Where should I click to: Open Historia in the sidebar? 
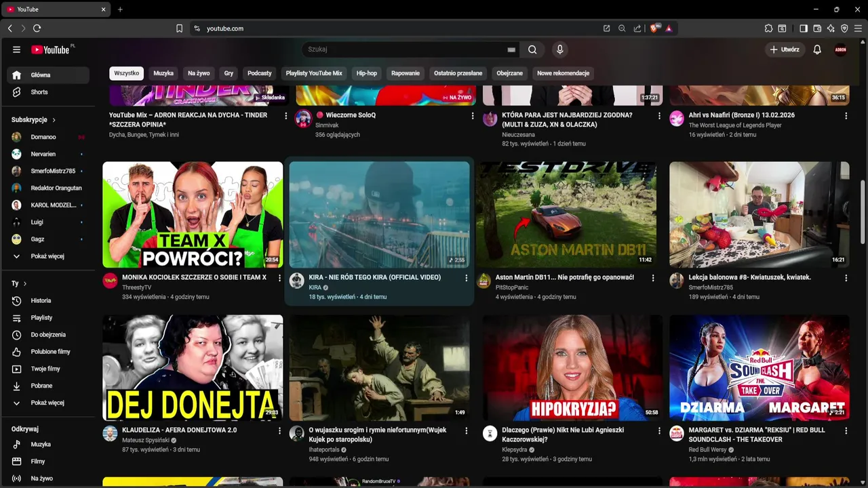[x=47, y=301]
